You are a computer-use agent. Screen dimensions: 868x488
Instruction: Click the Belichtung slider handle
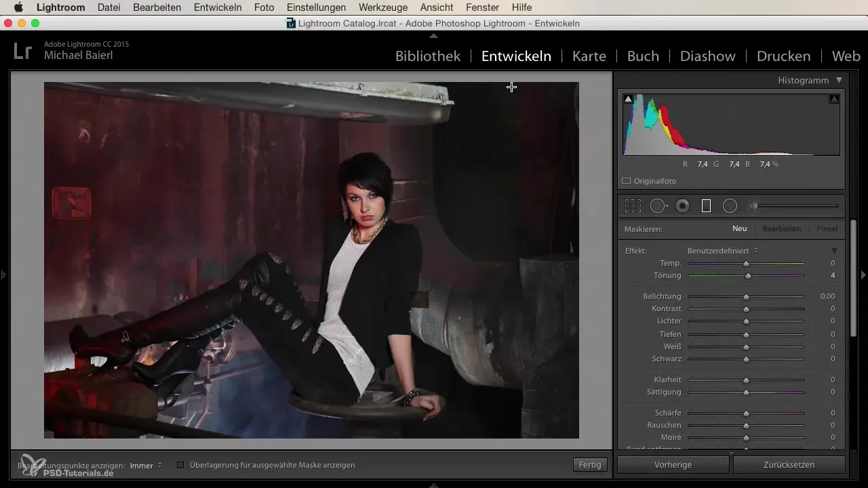coord(746,297)
